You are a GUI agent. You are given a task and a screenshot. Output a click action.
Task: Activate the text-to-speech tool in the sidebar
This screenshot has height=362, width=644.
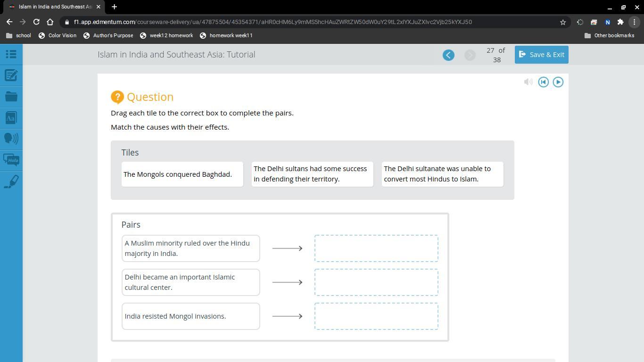coord(11,139)
